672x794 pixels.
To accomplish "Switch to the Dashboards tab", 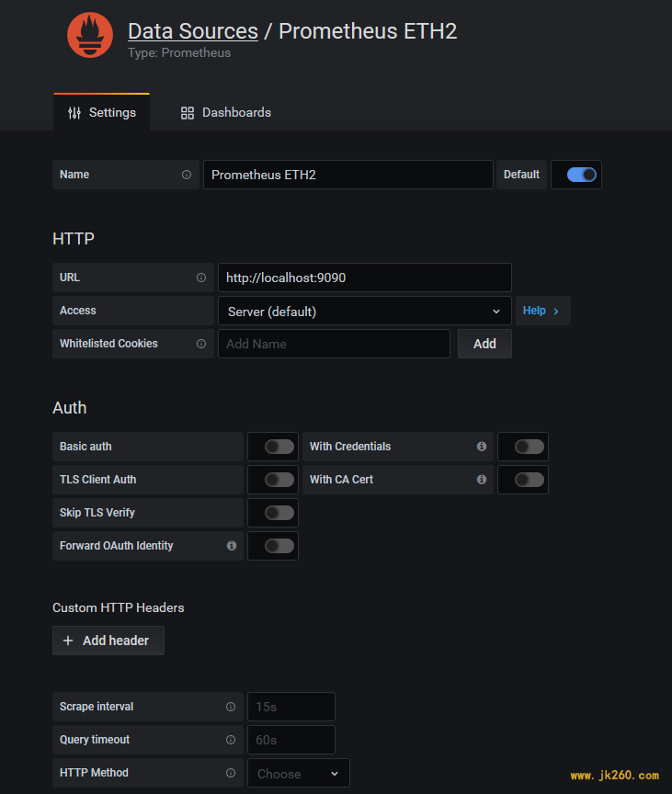I will pos(226,112).
